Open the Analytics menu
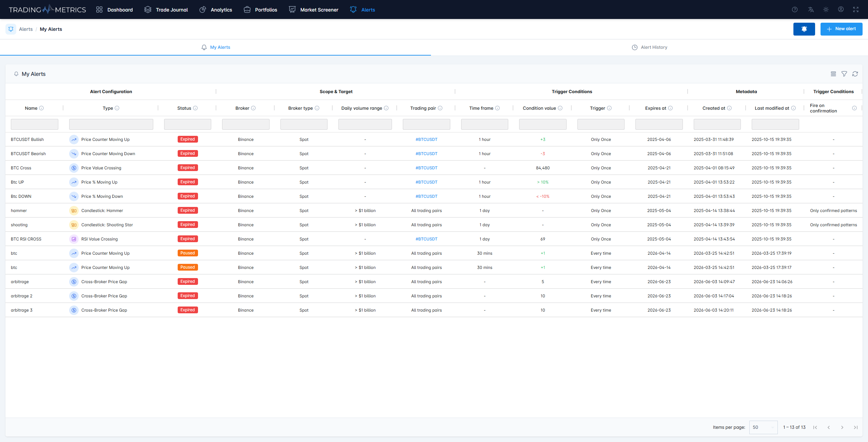The height and width of the screenshot is (442, 868). pos(216,9)
